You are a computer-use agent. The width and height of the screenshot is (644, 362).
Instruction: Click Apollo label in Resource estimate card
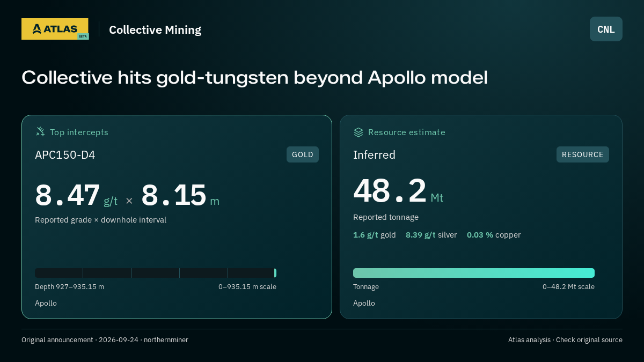(364, 304)
